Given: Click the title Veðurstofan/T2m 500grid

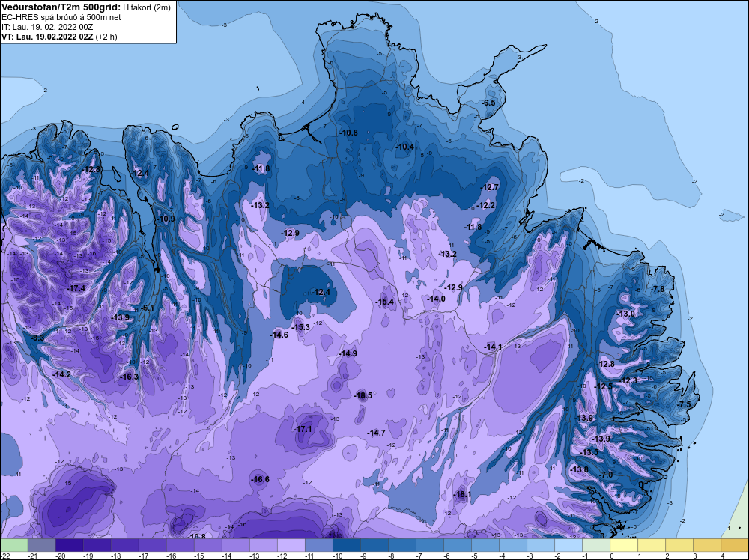Looking at the screenshot, I should point(61,7).
